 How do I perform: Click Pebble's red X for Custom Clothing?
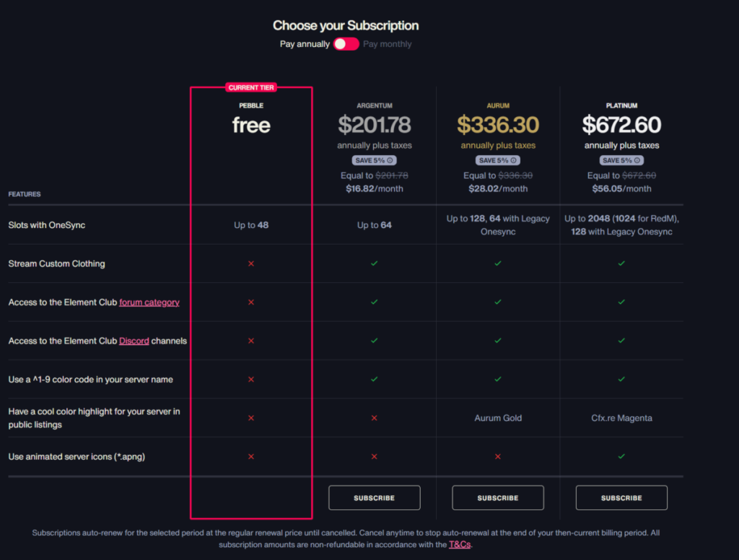(x=251, y=263)
